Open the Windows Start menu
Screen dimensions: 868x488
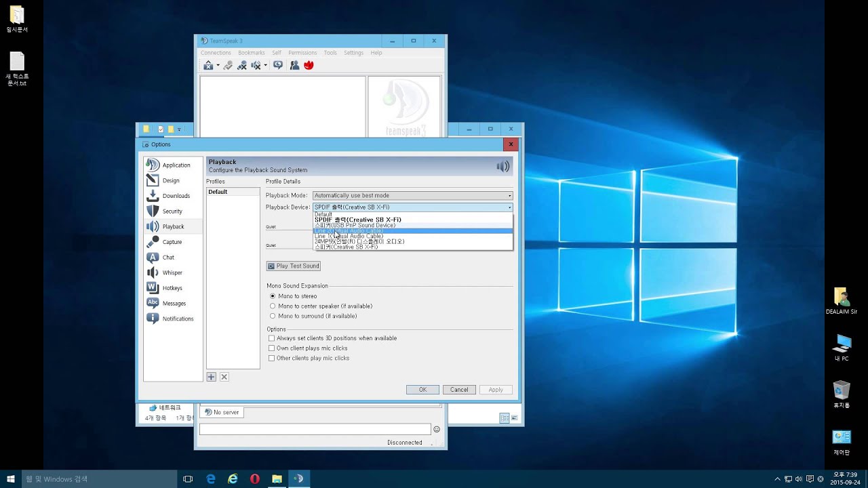11,479
